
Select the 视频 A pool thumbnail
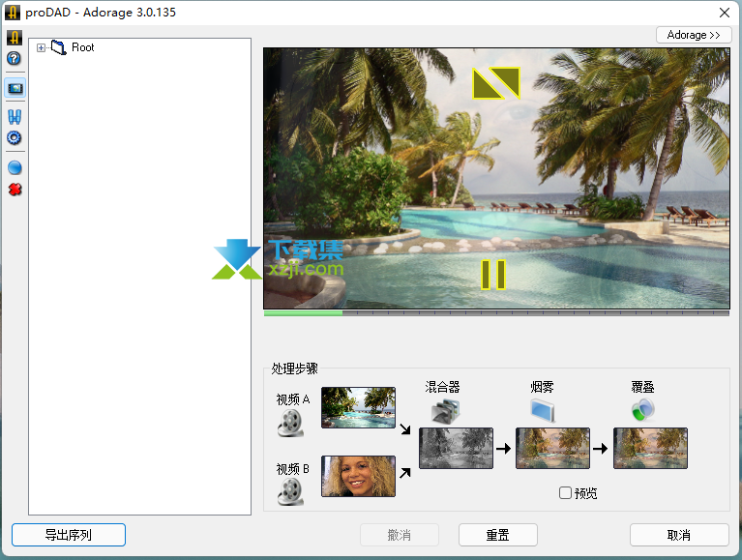point(358,408)
